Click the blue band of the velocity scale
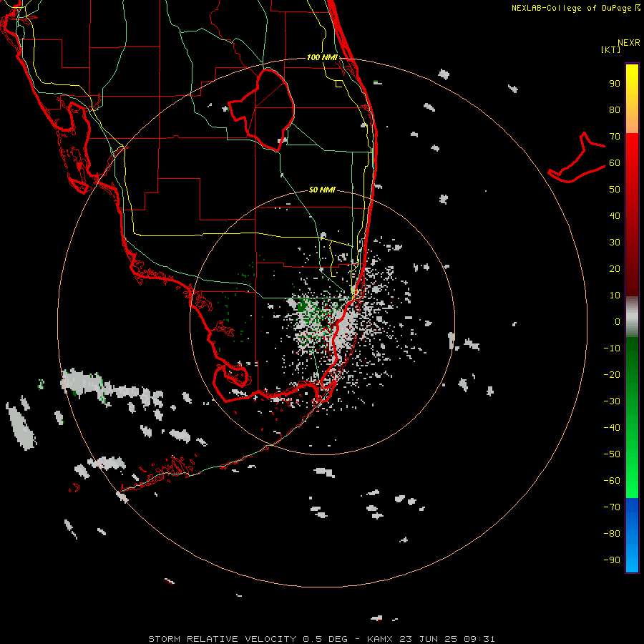644x644 pixels. click(x=632, y=535)
